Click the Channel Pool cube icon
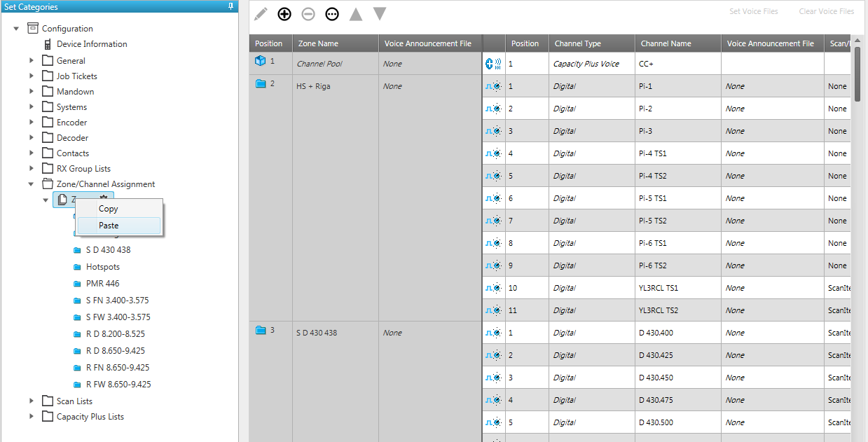868x442 pixels. 260,62
